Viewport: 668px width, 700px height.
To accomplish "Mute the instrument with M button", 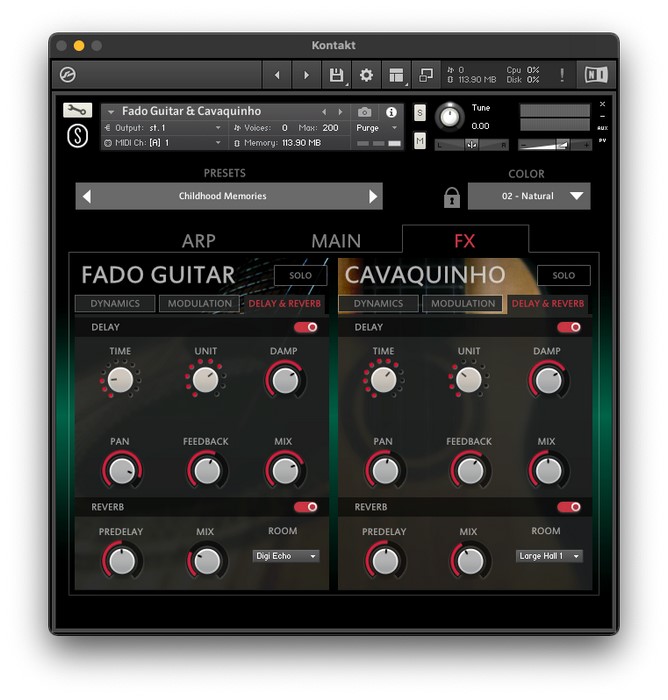I will coord(419,141).
